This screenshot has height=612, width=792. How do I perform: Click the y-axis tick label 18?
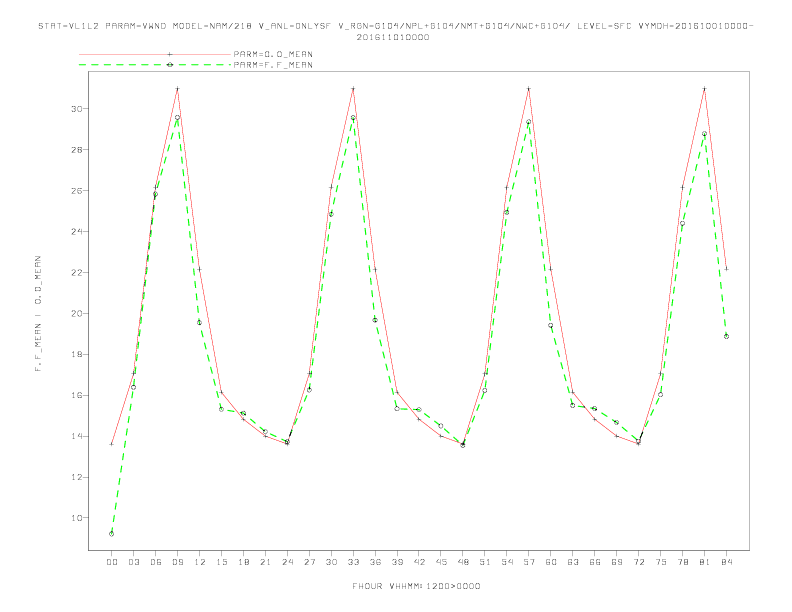coord(76,354)
